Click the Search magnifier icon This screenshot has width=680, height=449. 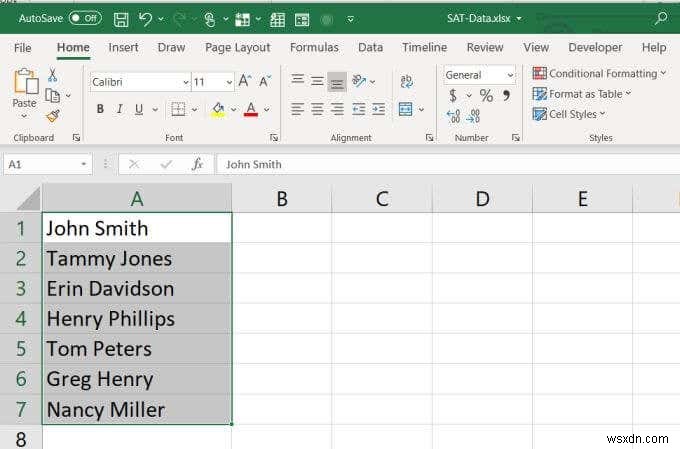(661, 18)
